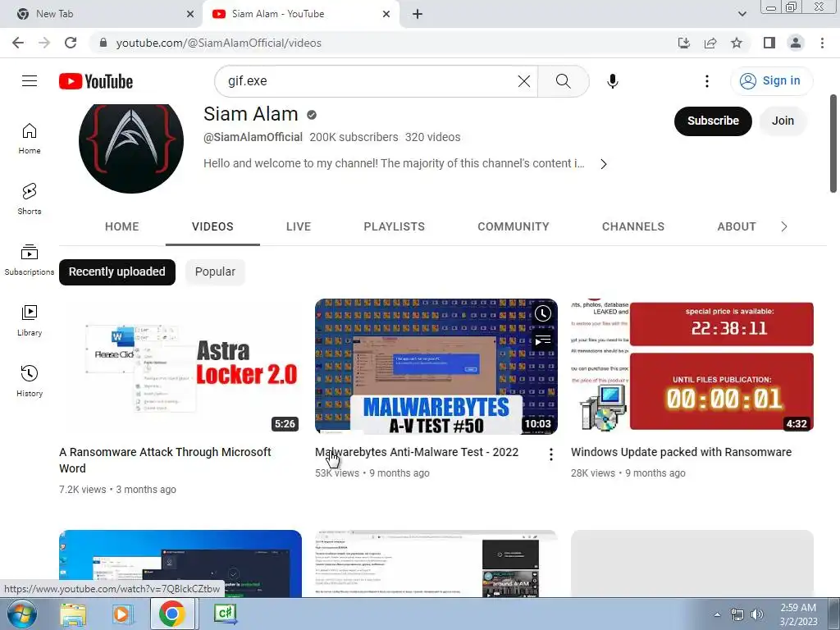The width and height of the screenshot is (840, 630).
Task: Open 'A Ransomware Attack Through Microsoft Word' title
Action: click(165, 460)
